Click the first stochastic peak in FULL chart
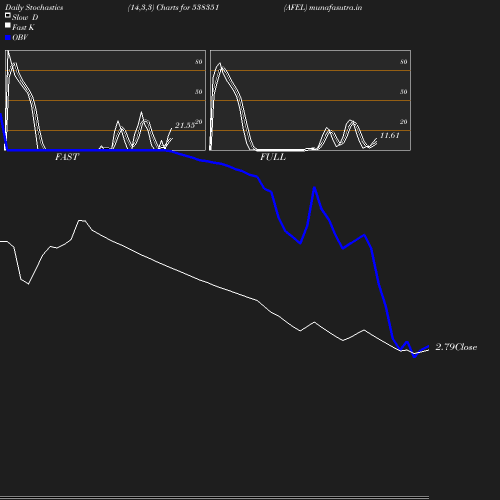 220,64
